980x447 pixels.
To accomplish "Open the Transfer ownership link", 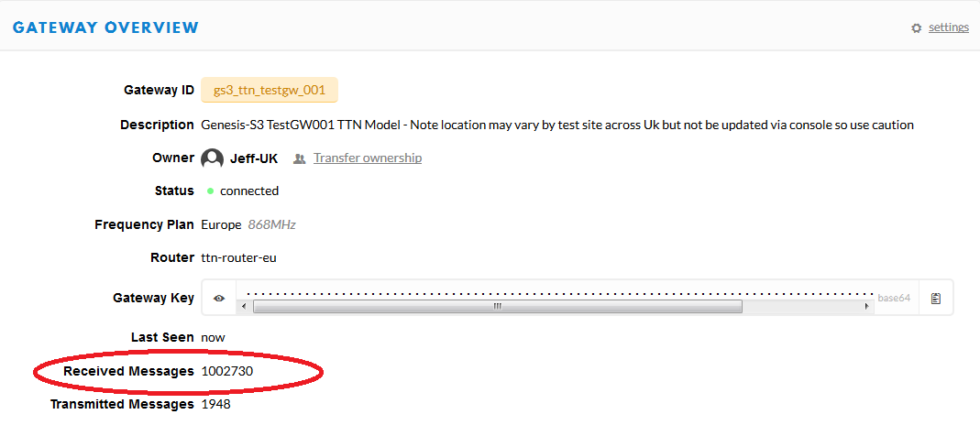I will (368, 158).
